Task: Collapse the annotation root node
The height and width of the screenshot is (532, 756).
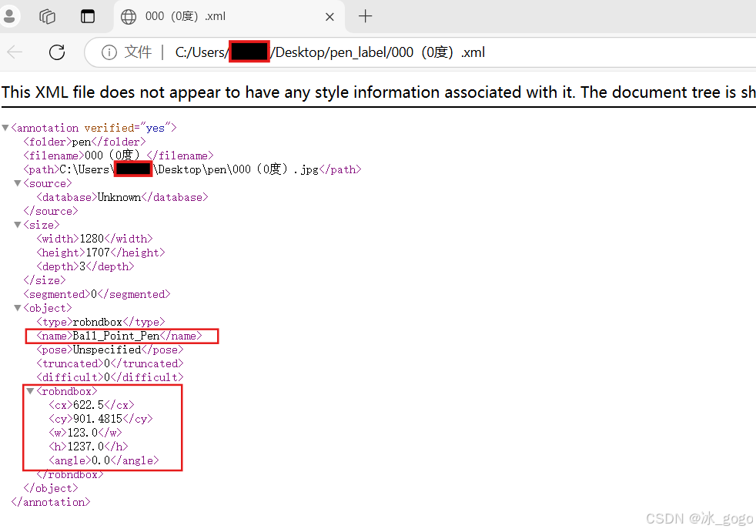Action: [x=5, y=128]
